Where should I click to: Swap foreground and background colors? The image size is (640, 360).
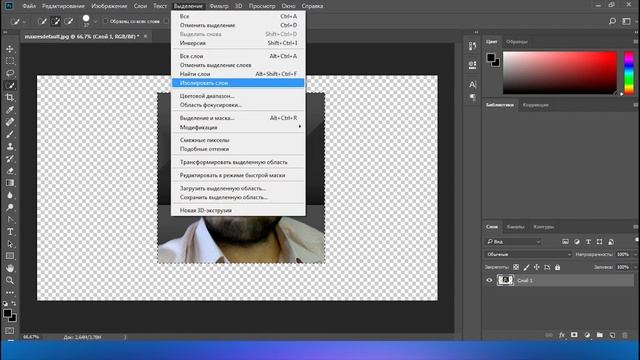coord(14,303)
